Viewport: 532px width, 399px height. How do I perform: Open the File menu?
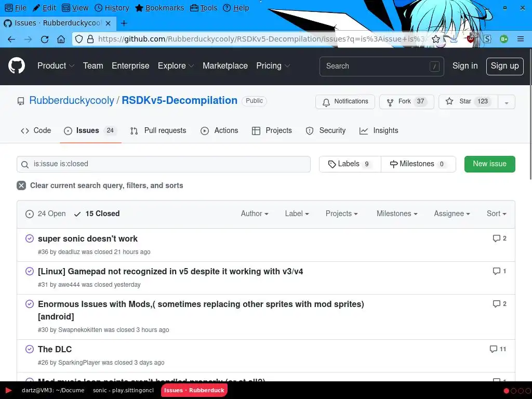click(x=16, y=7)
